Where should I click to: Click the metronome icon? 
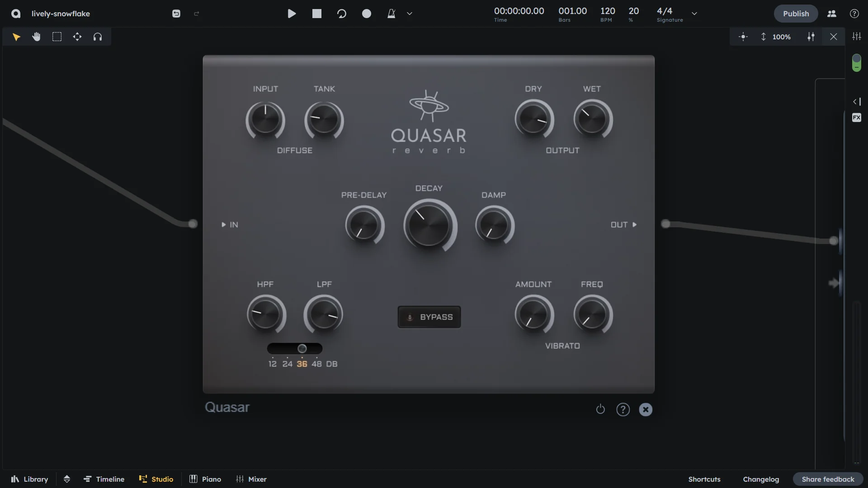click(x=391, y=14)
